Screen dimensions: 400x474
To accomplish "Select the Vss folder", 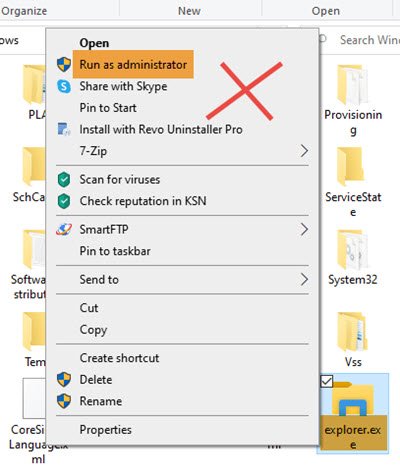I will pos(353,340).
